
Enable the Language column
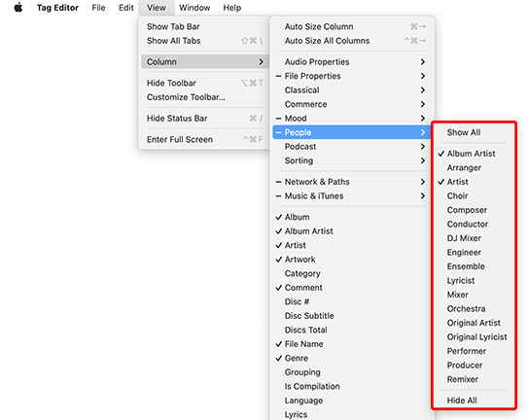(352, 401)
